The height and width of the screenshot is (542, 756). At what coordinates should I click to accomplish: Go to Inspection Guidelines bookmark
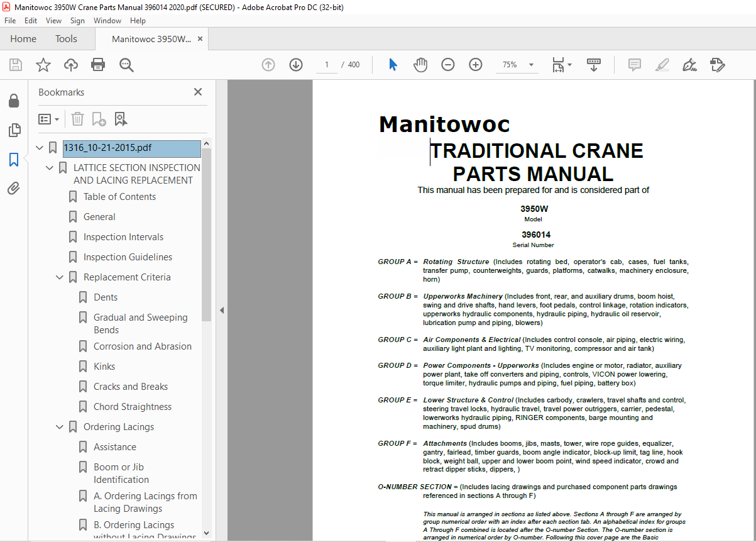(x=128, y=257)
